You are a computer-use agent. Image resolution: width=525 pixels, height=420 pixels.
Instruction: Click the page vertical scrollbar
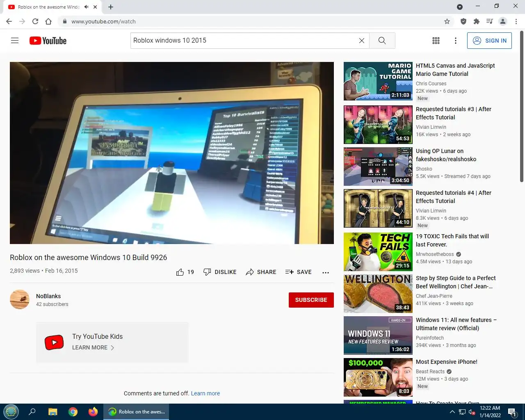coord(522,107)
